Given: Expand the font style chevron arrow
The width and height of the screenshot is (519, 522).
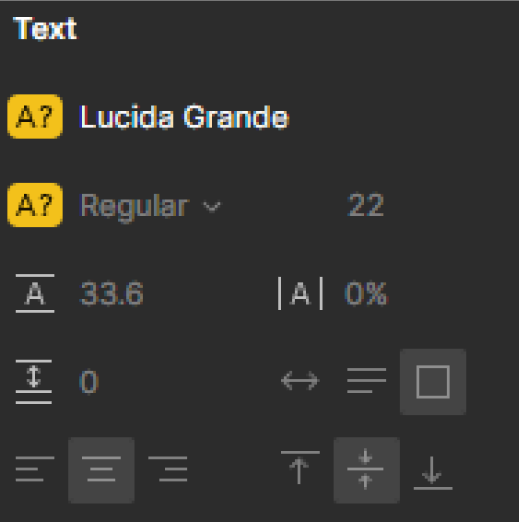Looking at the screenshot, I should point(212,206).
